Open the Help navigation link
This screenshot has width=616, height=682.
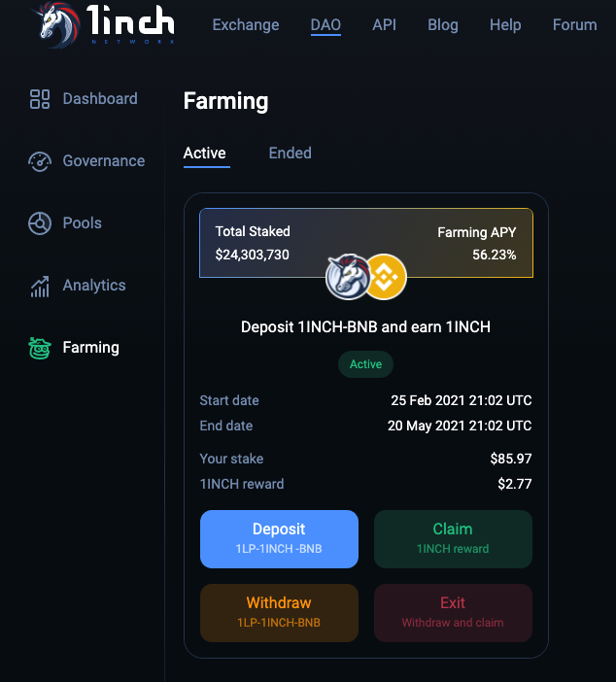coord(505,25)
